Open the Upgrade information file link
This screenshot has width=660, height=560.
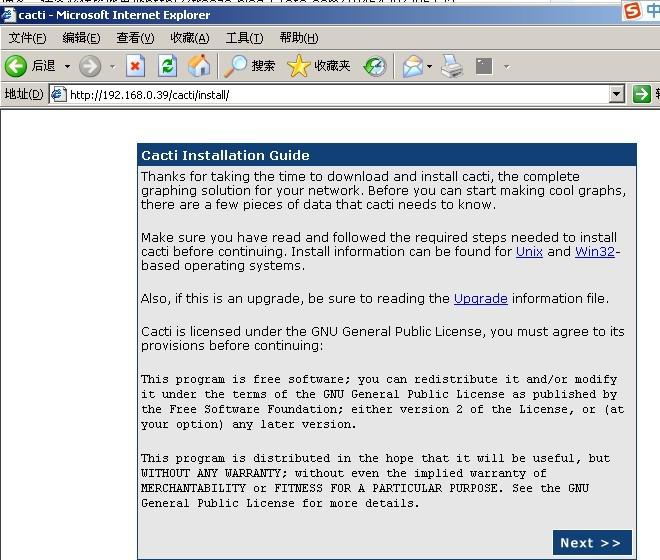click(480, 299)
